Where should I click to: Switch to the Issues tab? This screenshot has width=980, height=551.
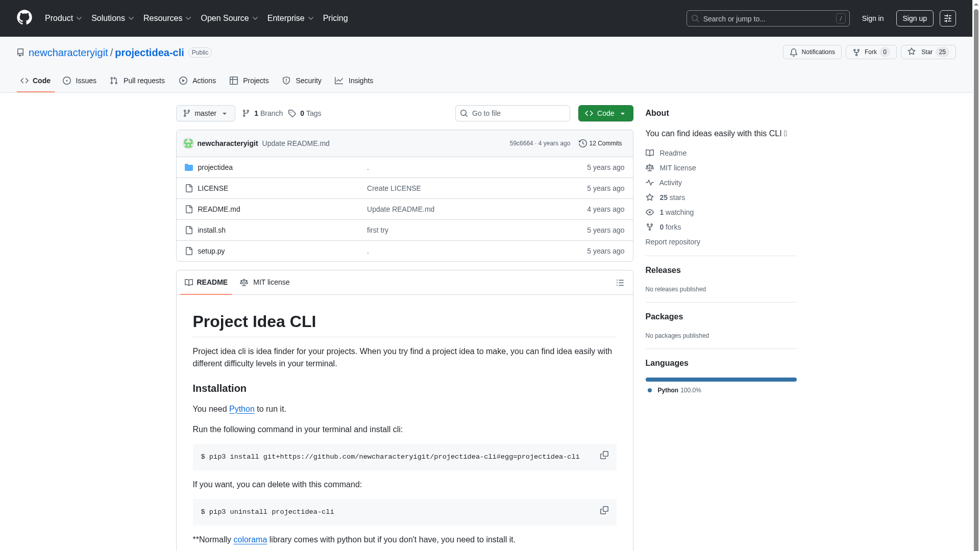(x=80, y=81)
